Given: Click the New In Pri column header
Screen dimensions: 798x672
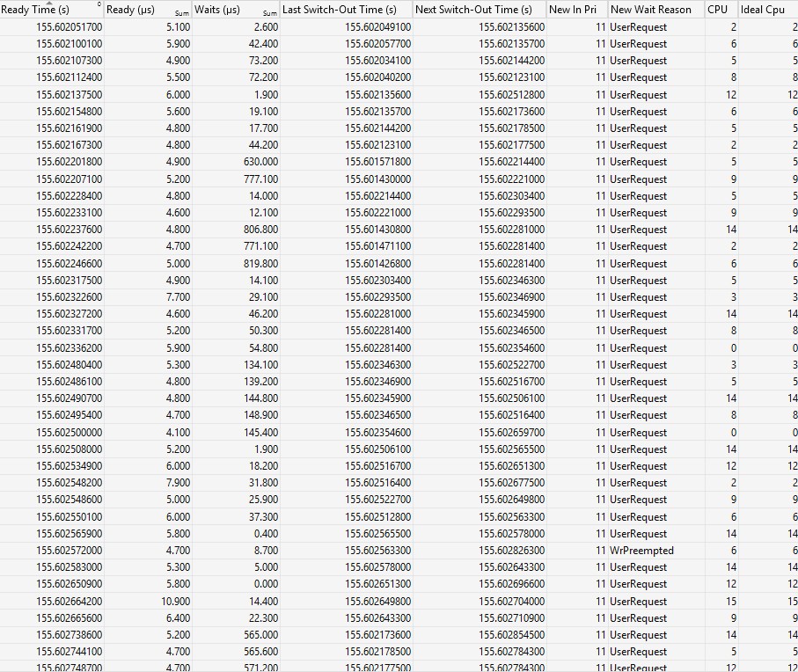Looking at the screenshot, I should point(577,9).
